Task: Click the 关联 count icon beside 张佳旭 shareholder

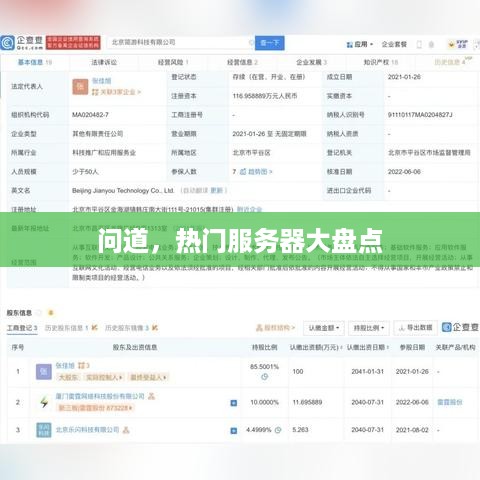Action: [x=83, y=366]
